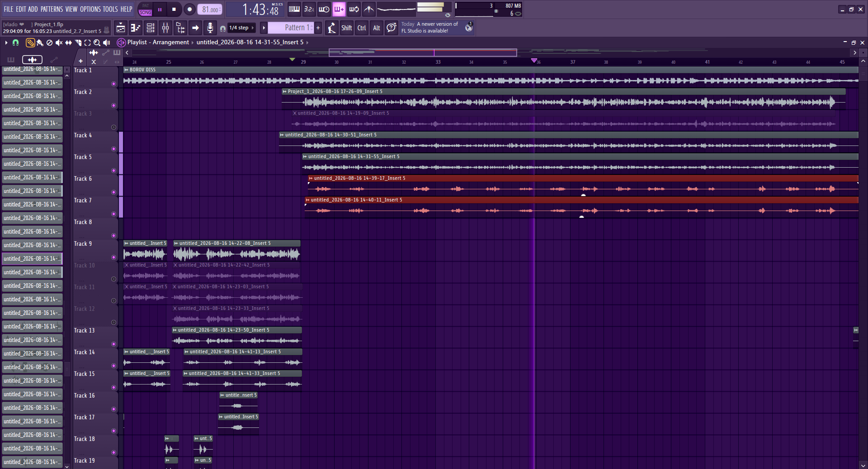Open the ADD menu

33,9
